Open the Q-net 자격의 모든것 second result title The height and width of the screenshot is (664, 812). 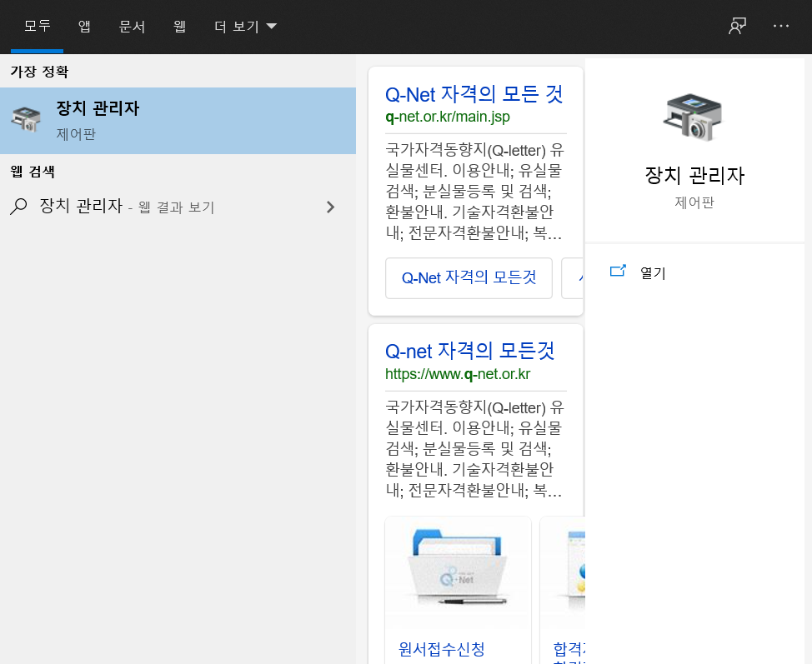(469, 351)
